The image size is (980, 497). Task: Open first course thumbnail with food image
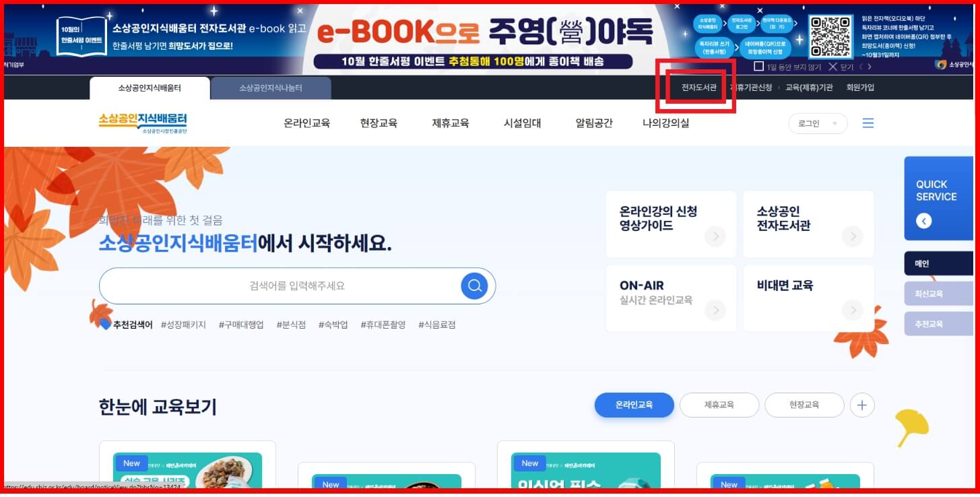[187, 470]
